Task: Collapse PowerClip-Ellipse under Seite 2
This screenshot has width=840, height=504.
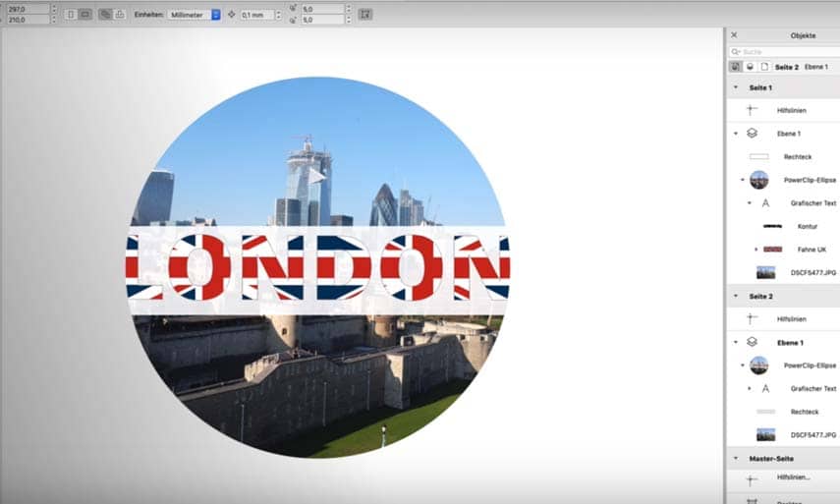Action: (743, 365)
